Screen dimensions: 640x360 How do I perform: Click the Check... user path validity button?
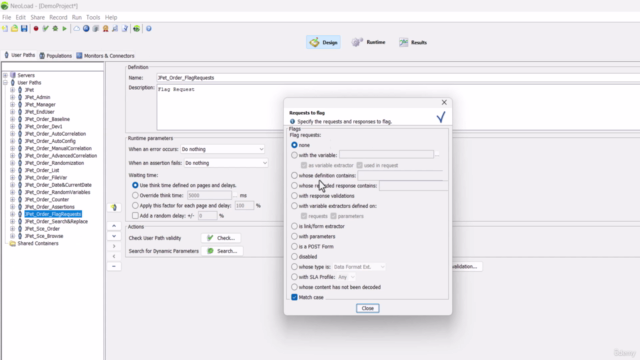(x=221, y=238)
